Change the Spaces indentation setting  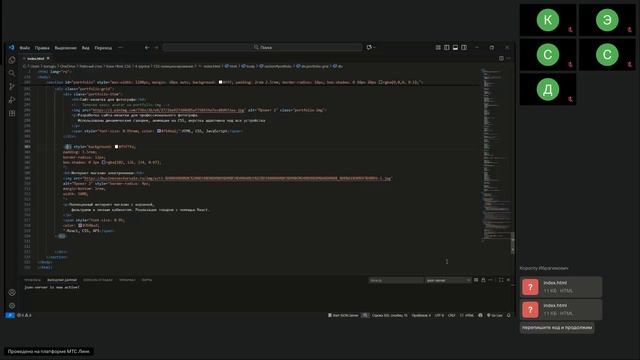tap(421, 315)
